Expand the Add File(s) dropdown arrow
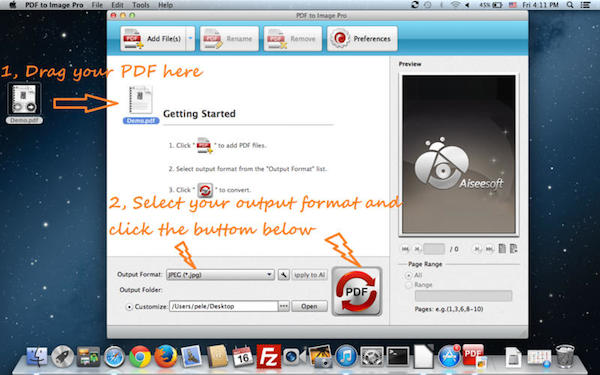This screenshot has width=600, height=375. [190, 39]
